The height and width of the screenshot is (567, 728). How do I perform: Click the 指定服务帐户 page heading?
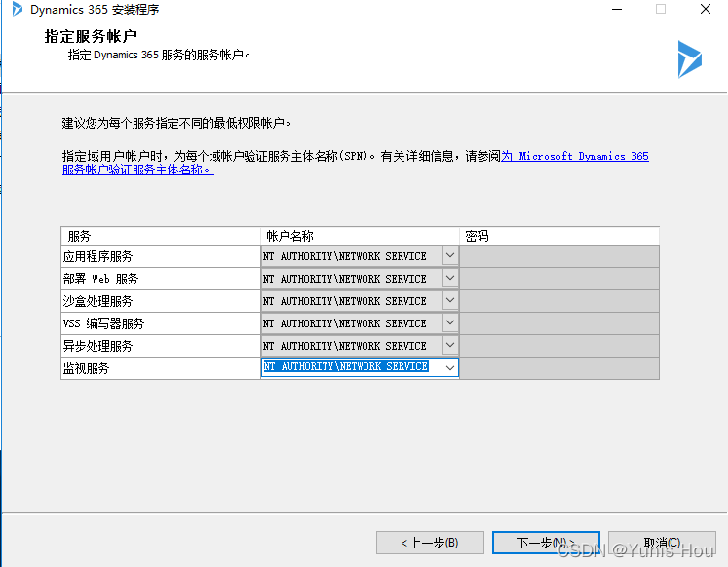coord(91,36)
